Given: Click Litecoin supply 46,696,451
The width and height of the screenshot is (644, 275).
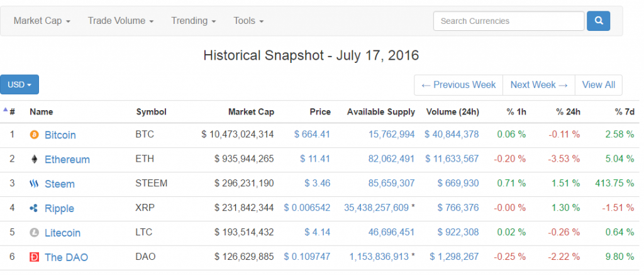Looking at the screenshot, I should tap(391, 232).
